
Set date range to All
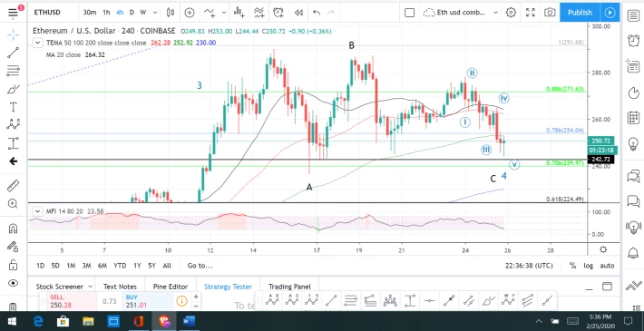tap(167, 266)
